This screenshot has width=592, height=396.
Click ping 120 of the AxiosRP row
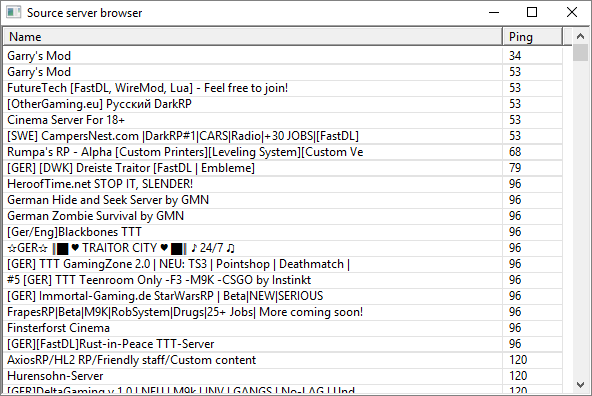click(518, 360)
